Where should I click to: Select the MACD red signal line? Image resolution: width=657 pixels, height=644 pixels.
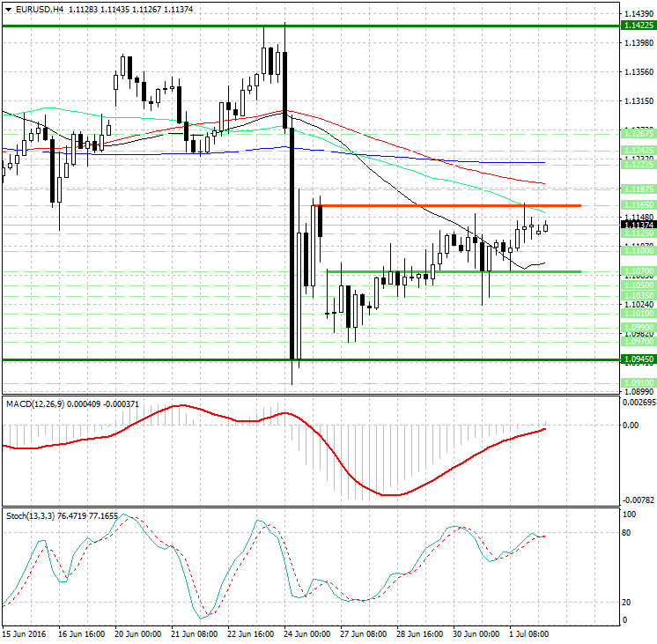pyautogui.click(x=274, y=450)
